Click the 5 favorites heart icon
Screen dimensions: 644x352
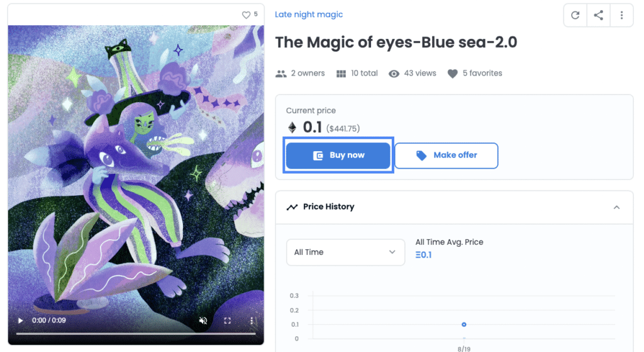[452, 74]
